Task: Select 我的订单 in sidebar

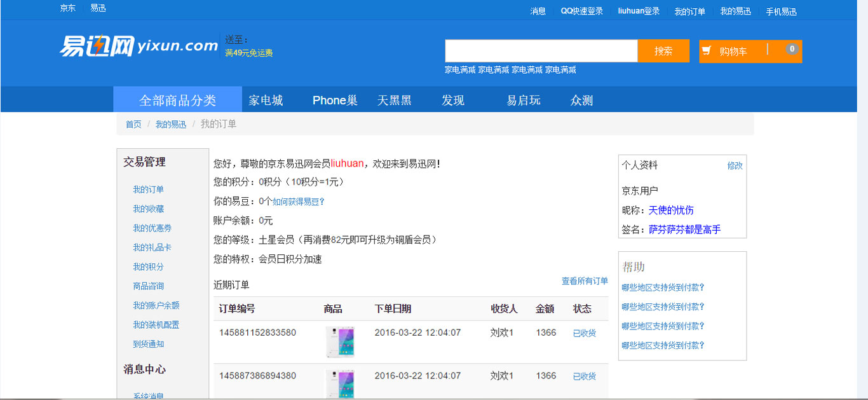Action: coord(149,190)
